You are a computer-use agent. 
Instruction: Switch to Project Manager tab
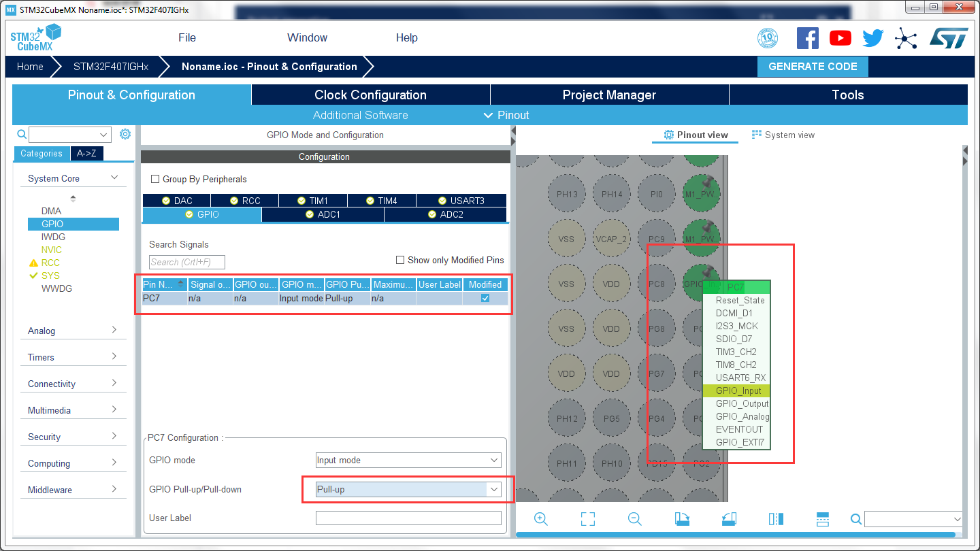coord(609,95)
